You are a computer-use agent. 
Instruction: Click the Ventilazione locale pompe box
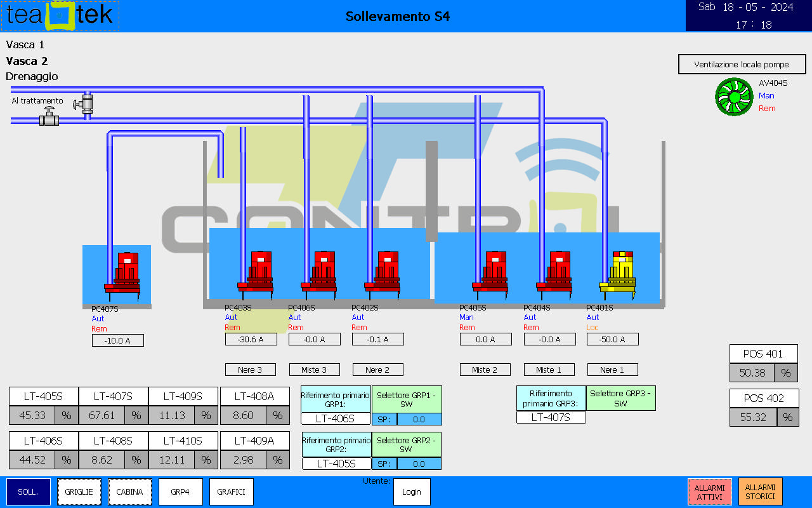pyautogui.click(x=742, y=64)
